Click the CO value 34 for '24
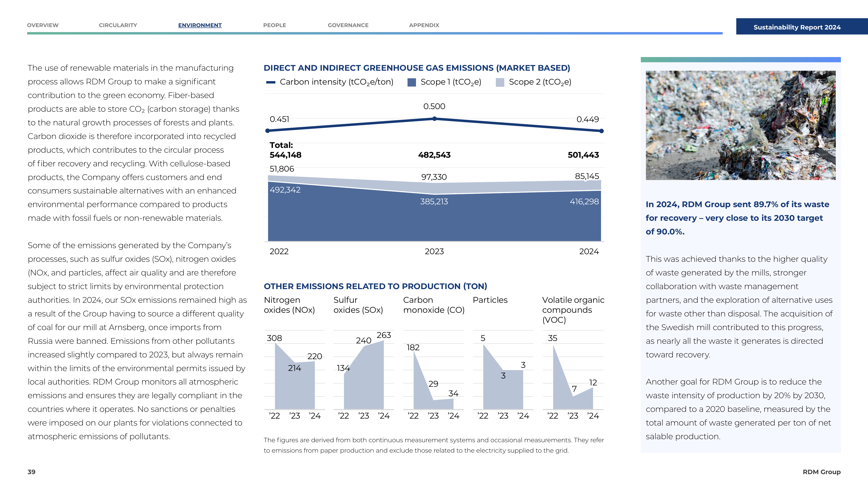Viewport: 868px width, 488px height. (x=453, y=393)
